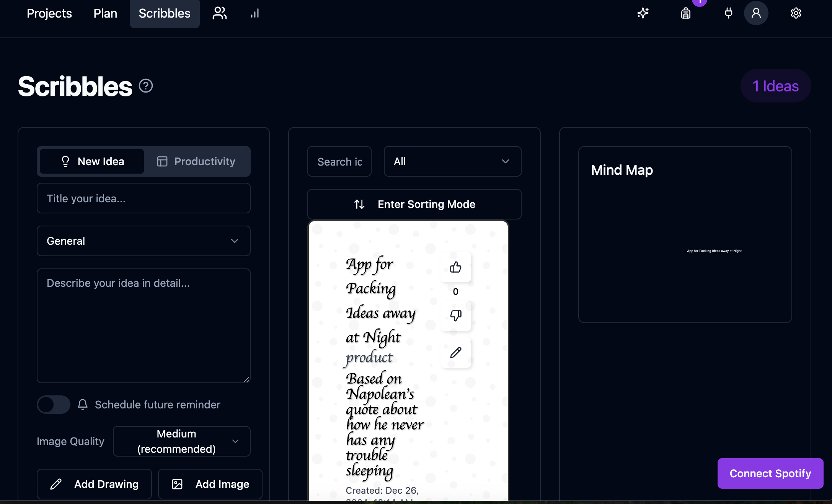Image resolution: width=832 pixels, height=504 pixels.
Task: Open the Image Quality Medium dropdown
Action: (182, 441)
